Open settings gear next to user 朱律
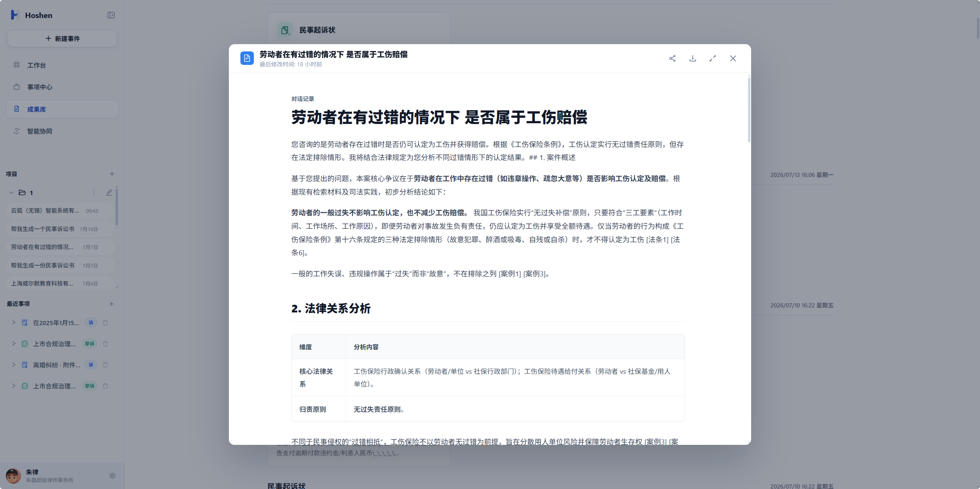 [x=113, y=476]
